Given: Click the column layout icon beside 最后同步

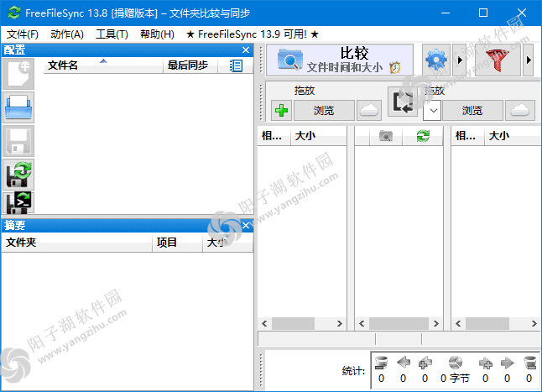Looking at the screenshot, I should coord(236,65).
